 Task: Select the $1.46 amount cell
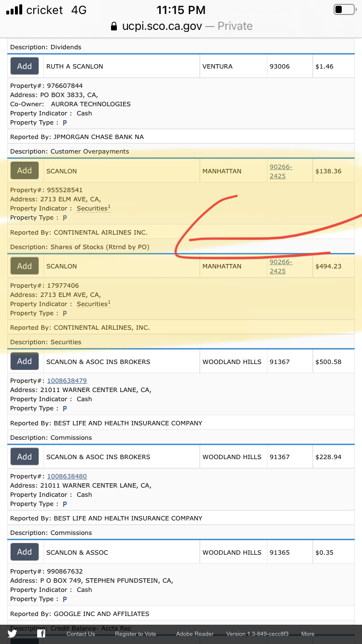pos(334,67)
